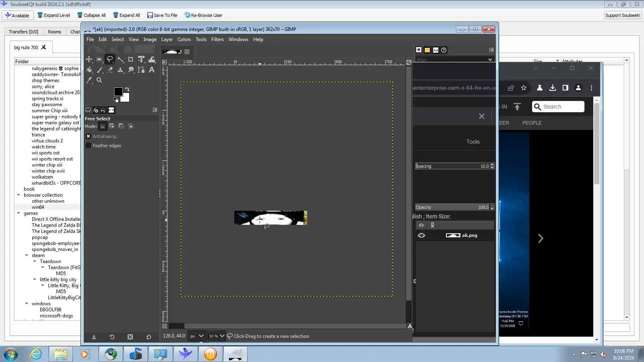Screen dimensions: 644x362
Task: Collapse the browser collection folder
Action: pos(19,195)
